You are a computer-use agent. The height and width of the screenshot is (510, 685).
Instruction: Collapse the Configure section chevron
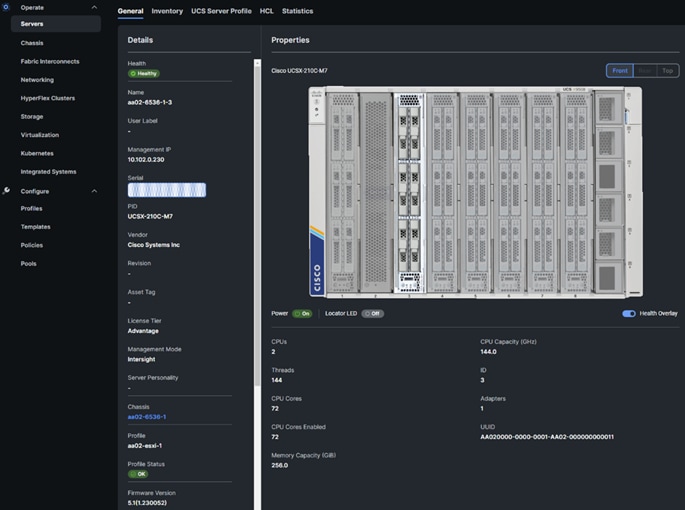click(94, 191)
